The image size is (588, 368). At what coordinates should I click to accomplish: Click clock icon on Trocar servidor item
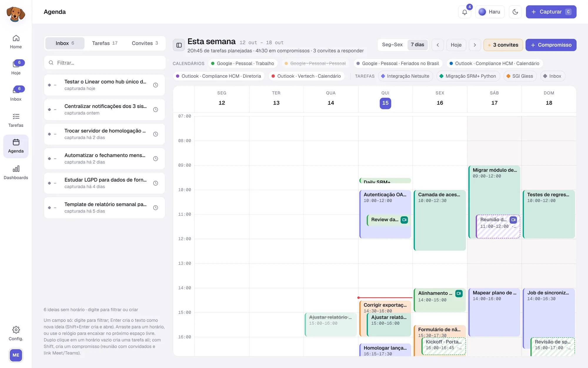(156, 134)
